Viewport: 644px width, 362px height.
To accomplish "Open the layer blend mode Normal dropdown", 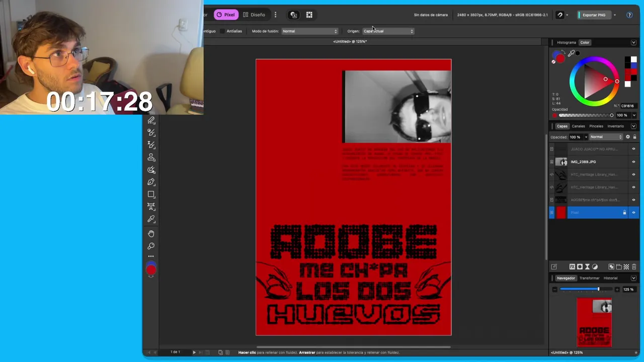I will [606, 137].
